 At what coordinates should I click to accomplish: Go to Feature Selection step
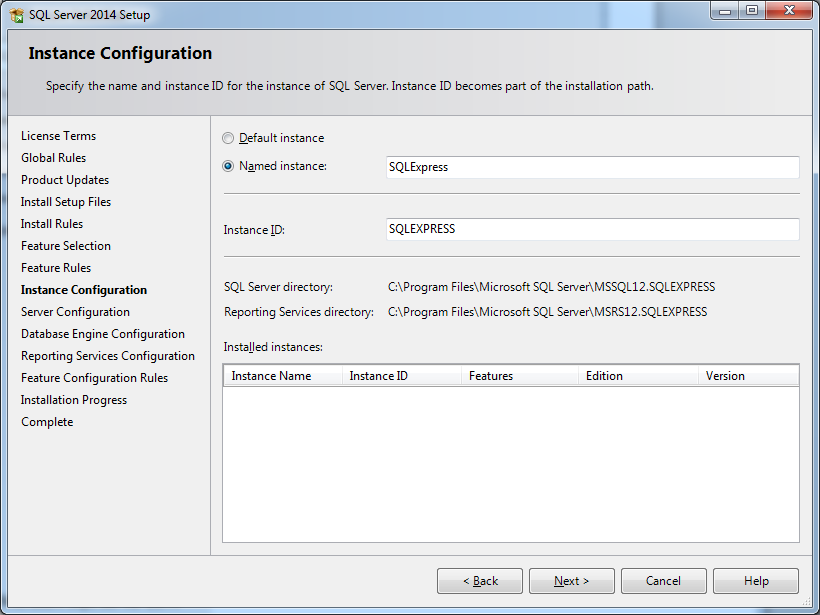pyautogui.click(x=66, y=246)
